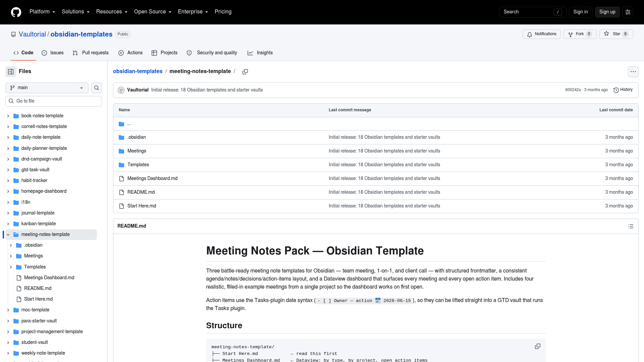Open README.md in the file list
This screenshot has height=362, width=644.
[x=141, y=192]
